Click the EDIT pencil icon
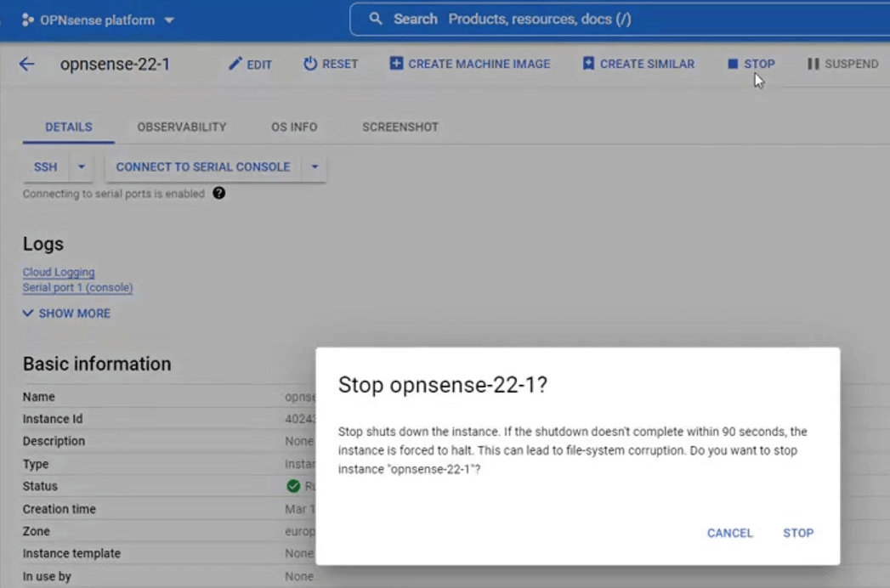Image resolution: width=890 pixels, height=588 pixels. click(x=235, y=63)
